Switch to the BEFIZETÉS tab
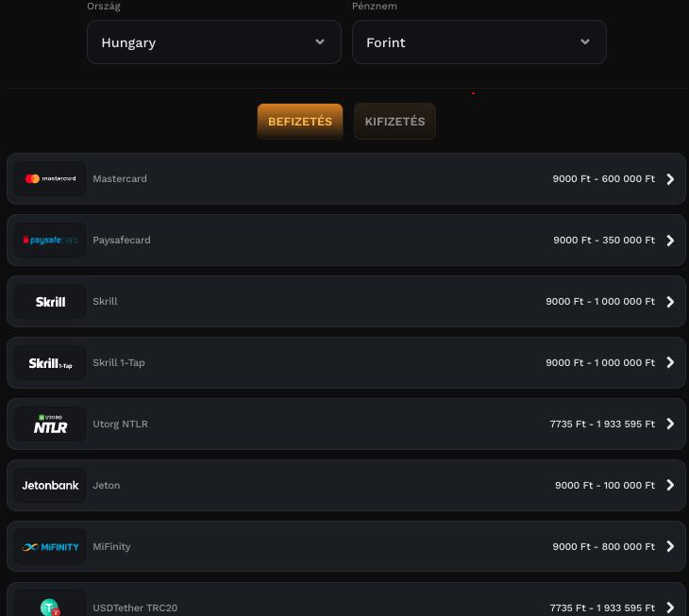This screenshot has height=616, width=689. (x=299, y=122)
